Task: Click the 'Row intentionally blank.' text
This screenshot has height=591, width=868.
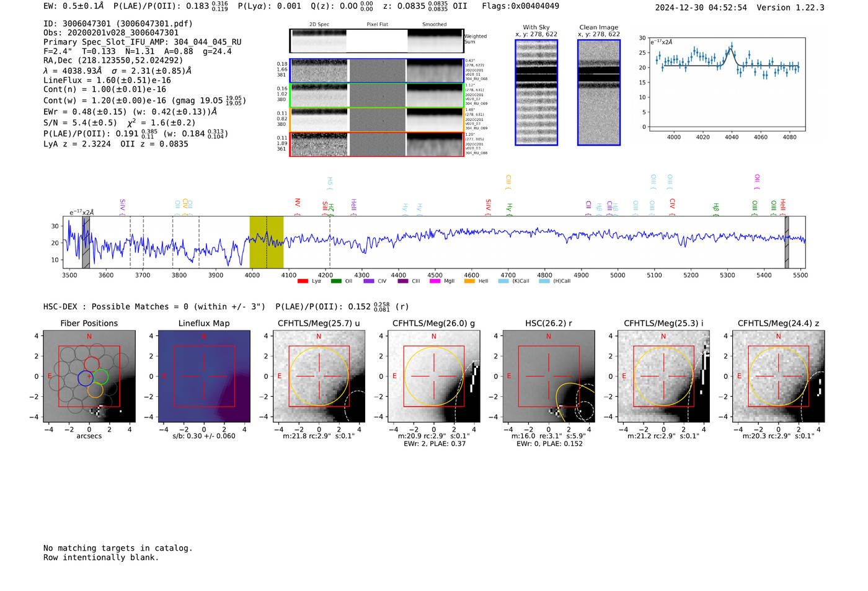Action: (101, 558)
